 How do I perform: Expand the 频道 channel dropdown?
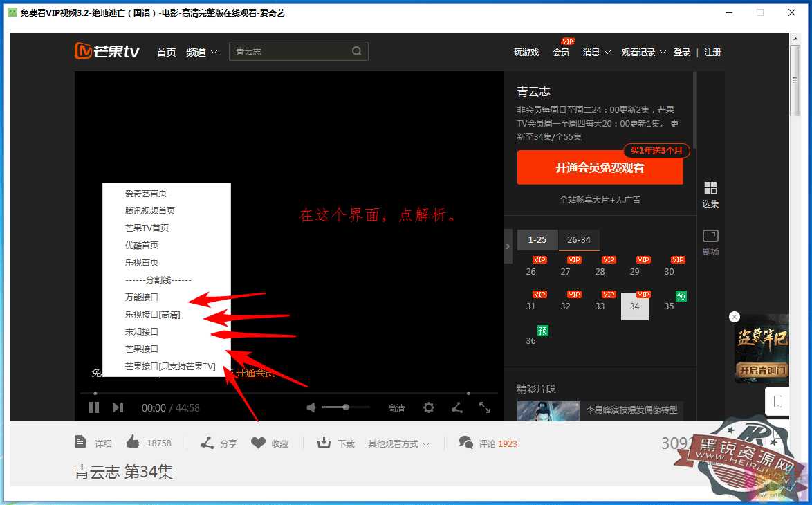(202, 52)
